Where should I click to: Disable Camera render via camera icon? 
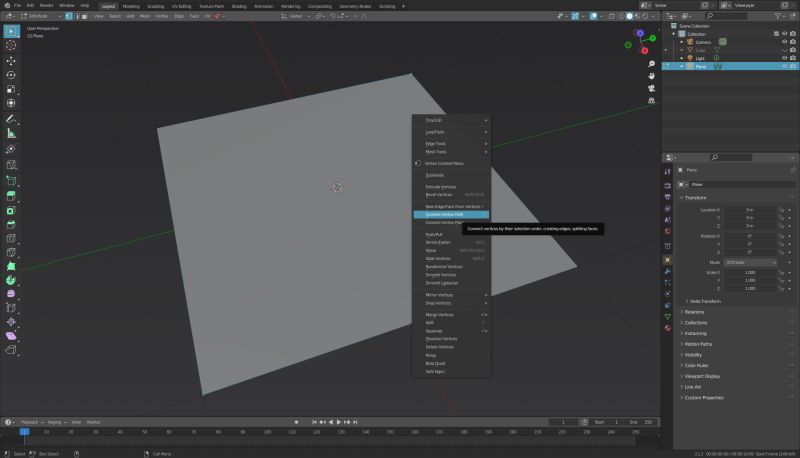[793, 42]
